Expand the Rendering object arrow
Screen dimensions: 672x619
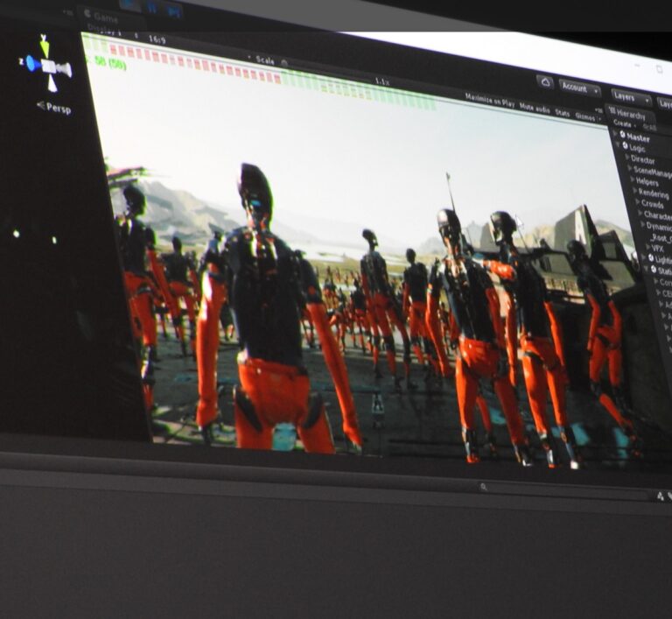(635, 191)
